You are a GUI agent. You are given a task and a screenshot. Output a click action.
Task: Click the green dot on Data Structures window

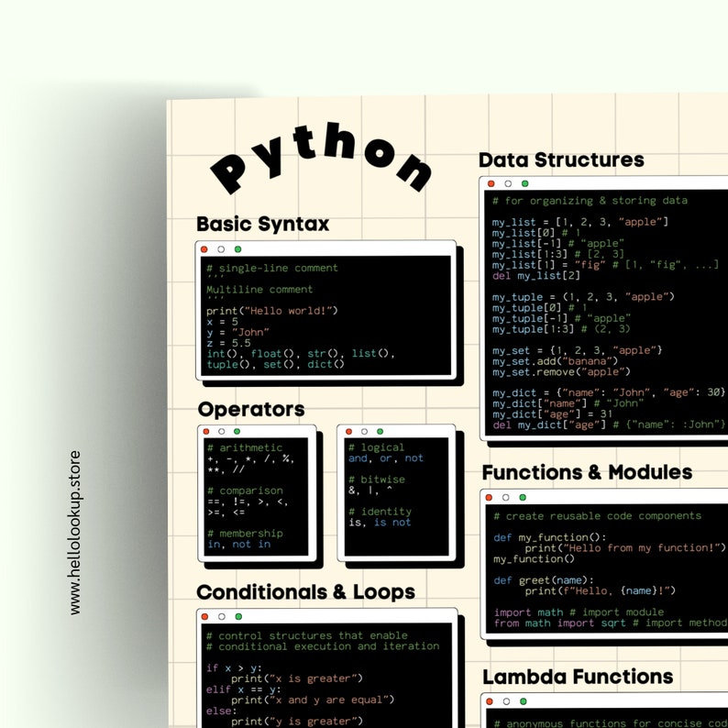(x=524, y=183)
